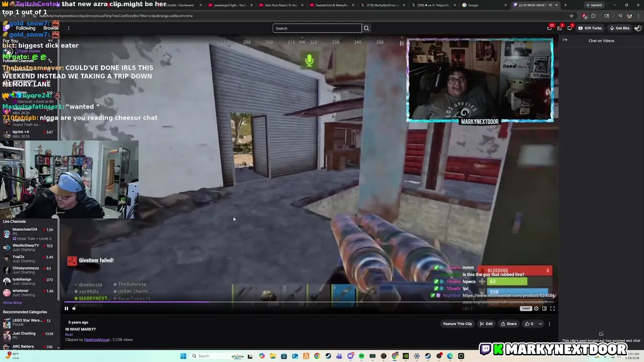Click the Feature This Clip button

[457, 324]
